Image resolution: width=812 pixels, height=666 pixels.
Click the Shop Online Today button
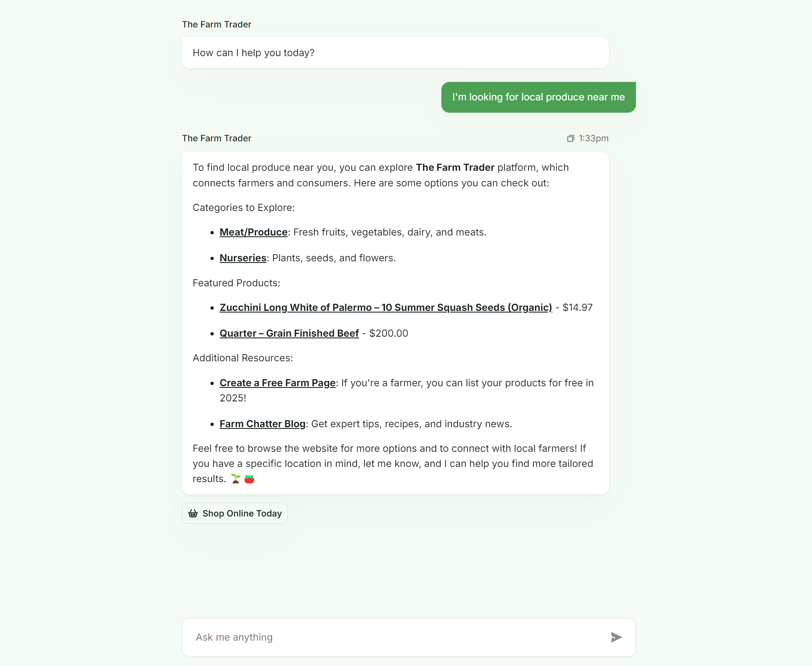tap(235, 513)
